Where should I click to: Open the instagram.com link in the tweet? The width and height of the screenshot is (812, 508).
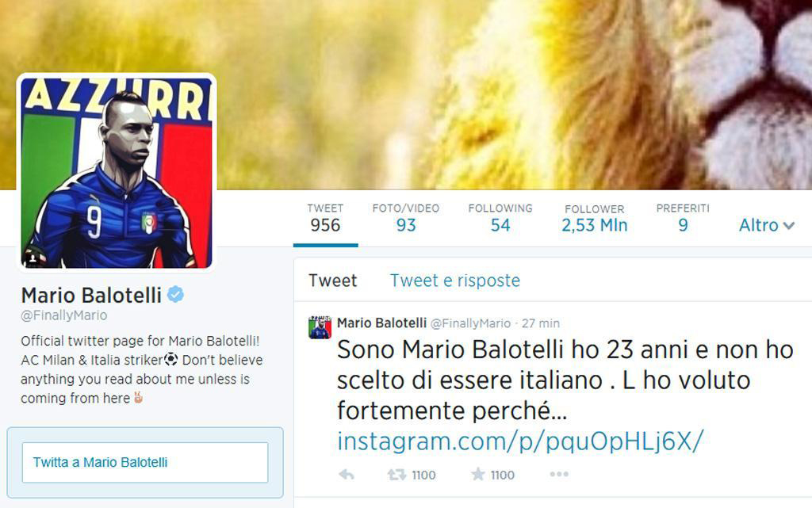click(520, 441)
